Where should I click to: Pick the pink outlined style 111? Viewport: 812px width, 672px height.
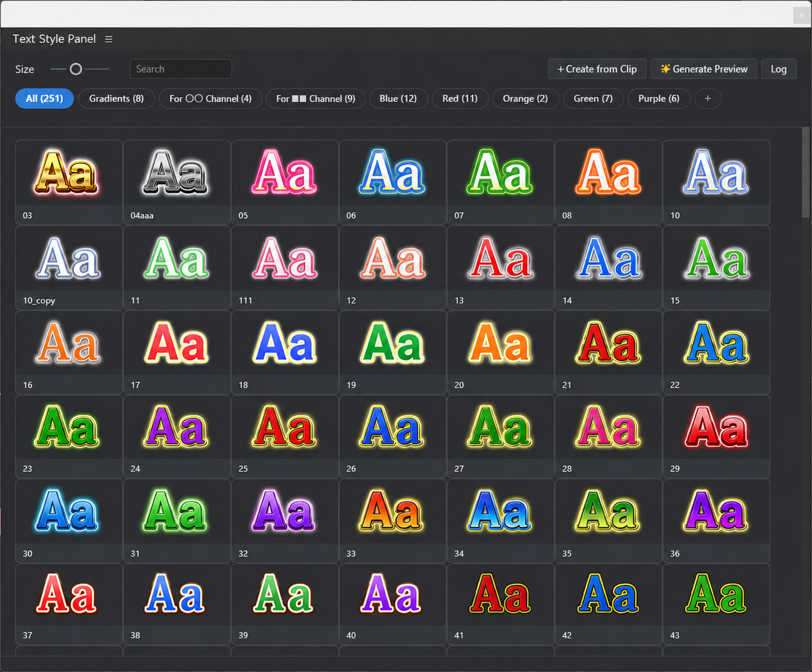point(284,268)
